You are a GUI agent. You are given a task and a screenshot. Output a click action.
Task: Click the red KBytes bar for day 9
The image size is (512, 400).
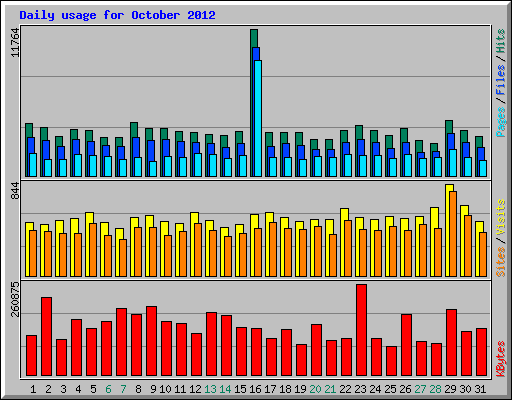click(151, 341)
